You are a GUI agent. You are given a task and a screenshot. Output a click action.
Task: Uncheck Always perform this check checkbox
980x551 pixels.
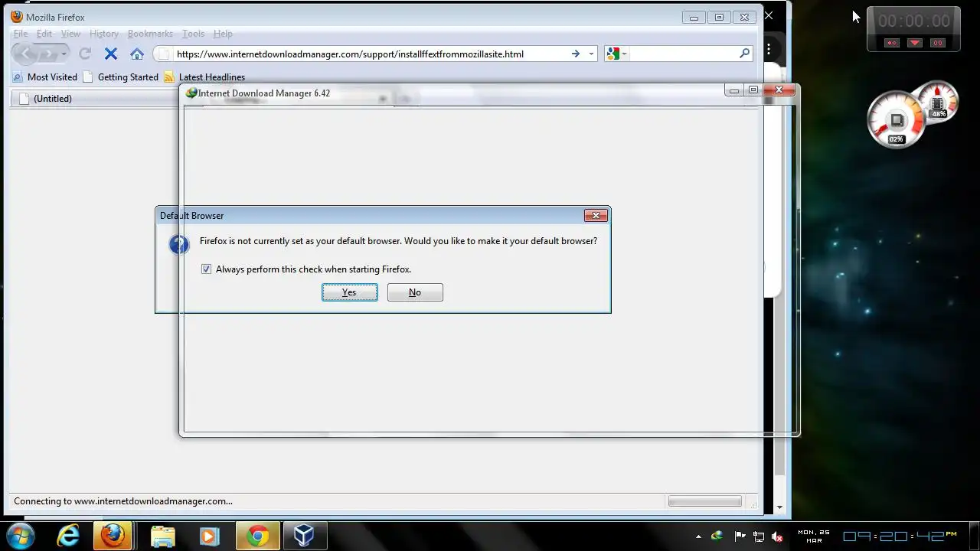(x=206, y=269)
